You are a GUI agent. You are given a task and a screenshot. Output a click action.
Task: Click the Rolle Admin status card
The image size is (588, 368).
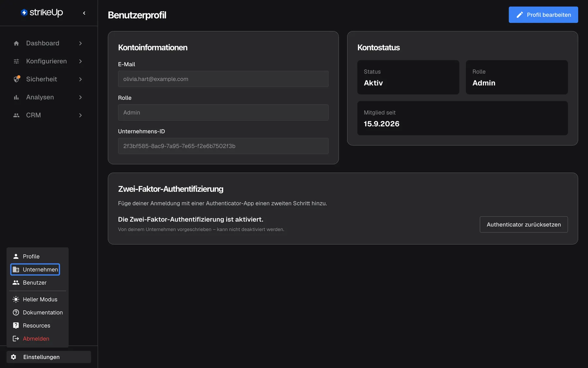pyautogui.click(x=516, y=77)
